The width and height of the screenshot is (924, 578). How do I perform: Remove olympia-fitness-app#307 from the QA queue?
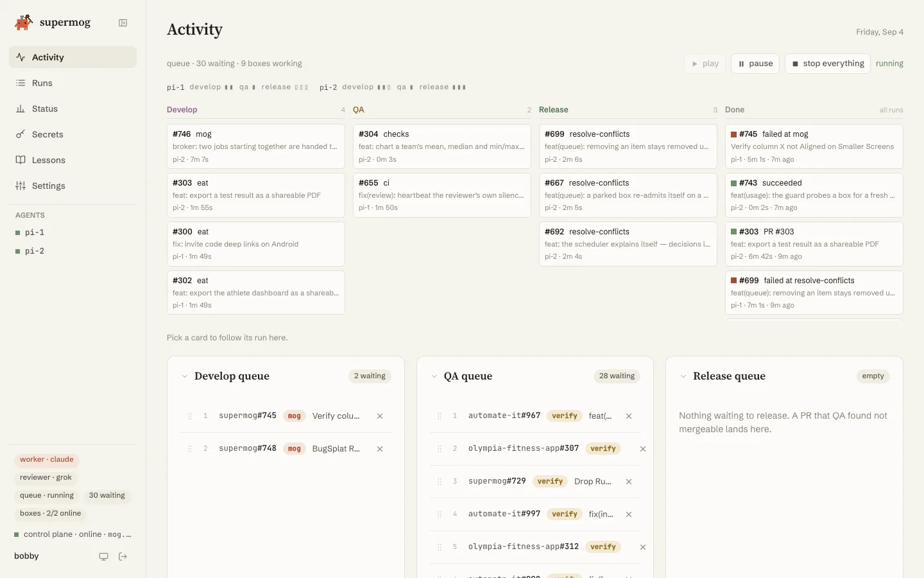(642, 449)
